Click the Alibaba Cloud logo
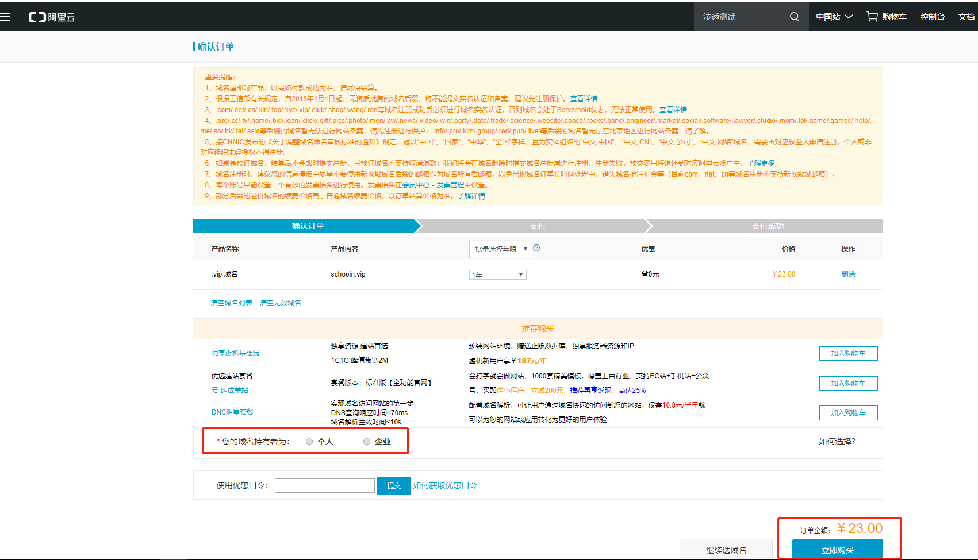This screenshot has width=978, height=560. [52, 17]
